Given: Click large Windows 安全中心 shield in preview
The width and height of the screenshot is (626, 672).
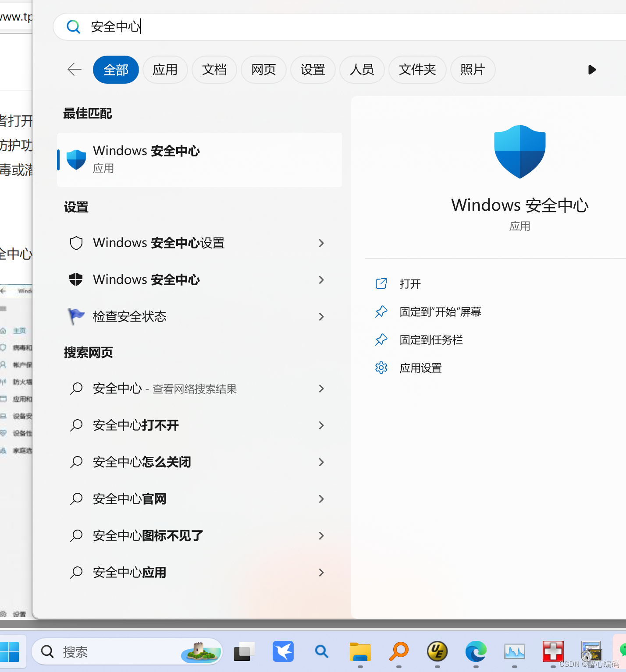Looking at the screenshot, I should tap(520, 152).
